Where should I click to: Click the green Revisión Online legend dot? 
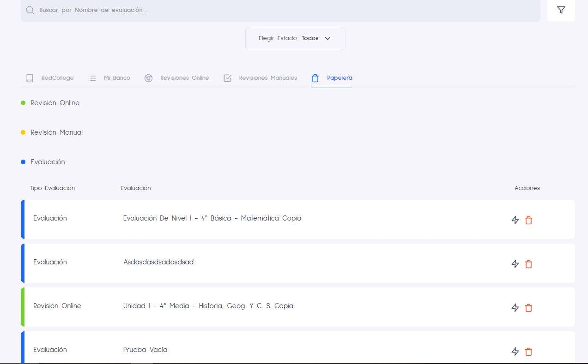pyautogui.click(x=23, y=103)
